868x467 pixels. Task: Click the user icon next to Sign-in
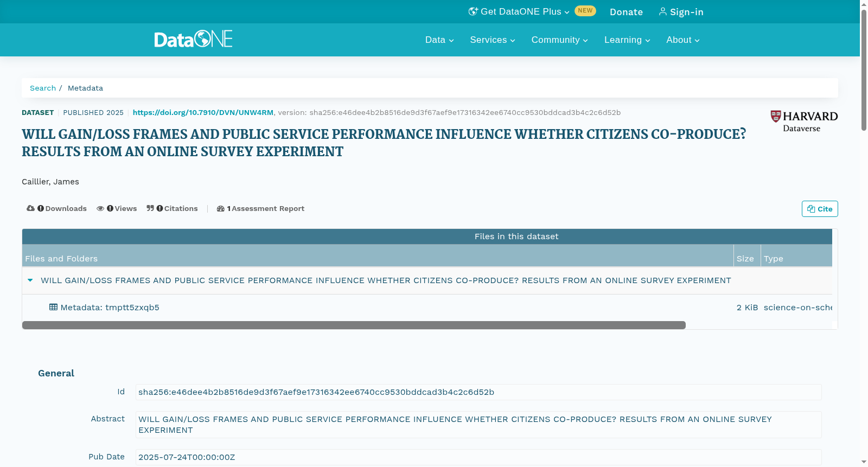(x=662, y=11)
